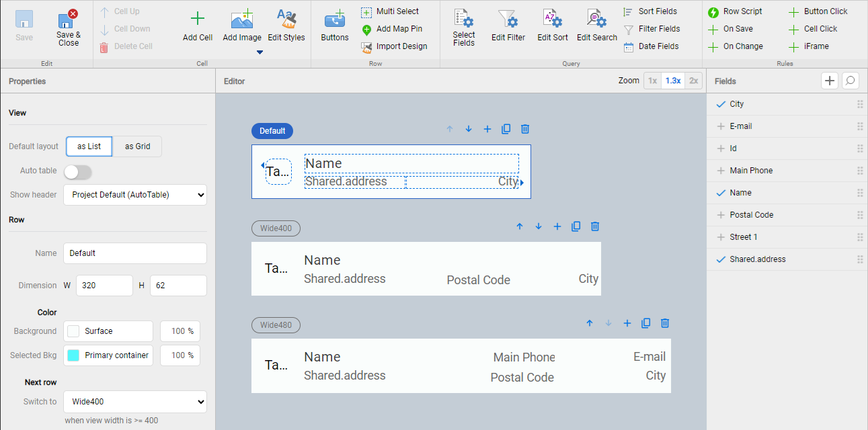Image resolution: width=868 pixels, height=430 pixels.
Task: Select the 'as Grid' layout option
Action: coord(137,146)
